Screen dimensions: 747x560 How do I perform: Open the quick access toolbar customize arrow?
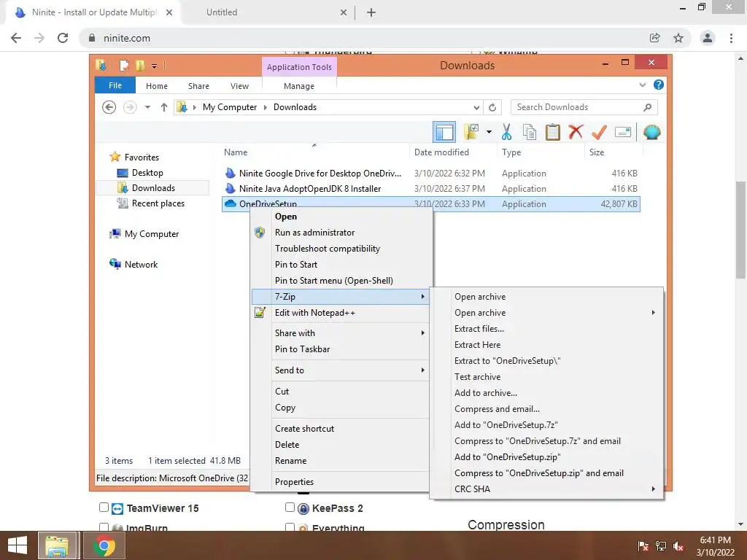click(x=155, y=66)
